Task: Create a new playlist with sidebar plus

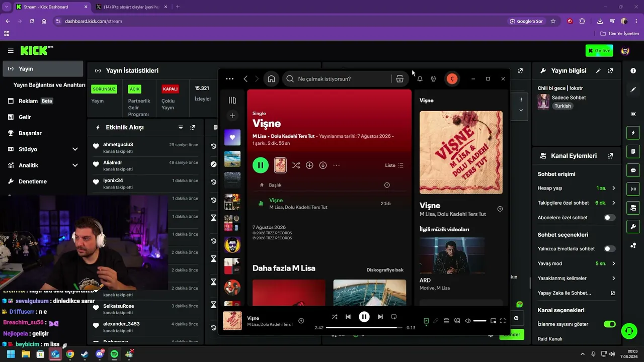Action: click(x=232, y=116)
